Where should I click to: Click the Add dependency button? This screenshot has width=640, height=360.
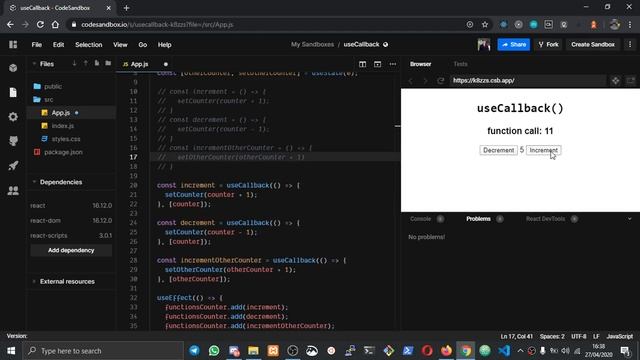point(71,250)
